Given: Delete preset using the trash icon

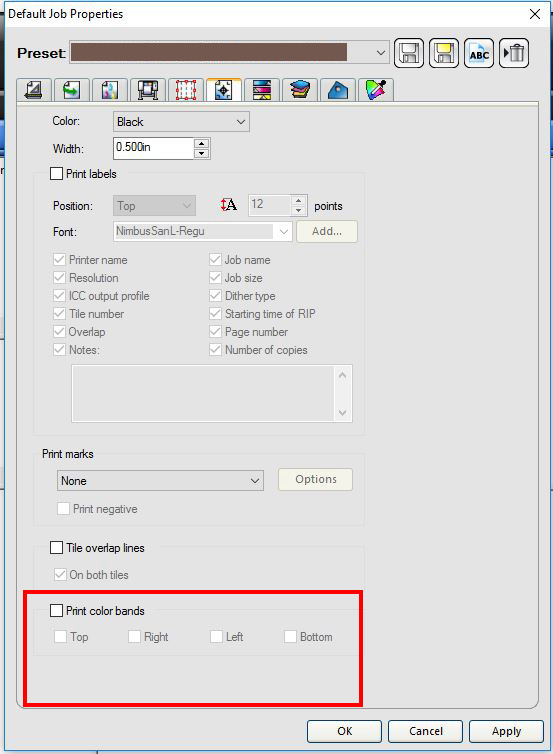Looking at the screenshot, I should (x=514, y=53).
